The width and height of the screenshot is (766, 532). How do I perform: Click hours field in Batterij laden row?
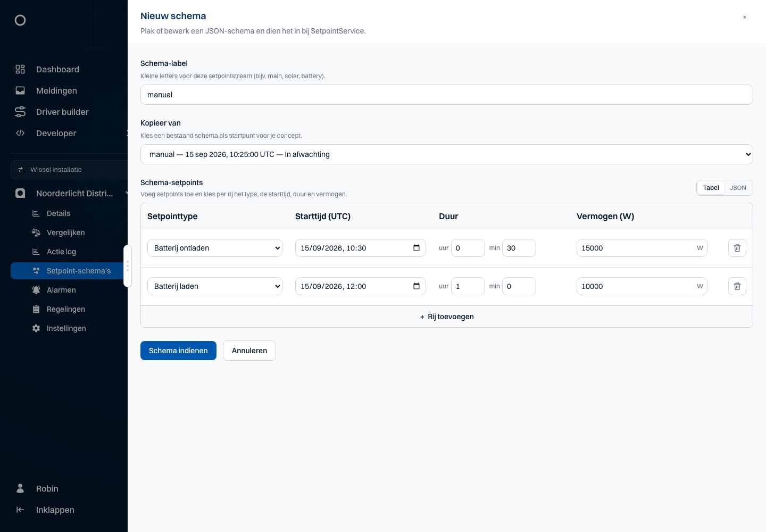(468, 286)
